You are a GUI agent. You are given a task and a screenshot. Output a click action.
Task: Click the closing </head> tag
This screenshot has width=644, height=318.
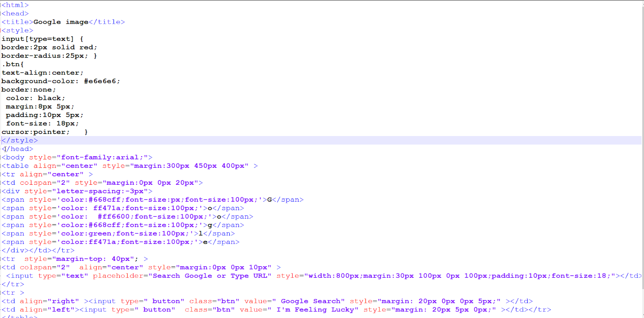pos(18,149)
